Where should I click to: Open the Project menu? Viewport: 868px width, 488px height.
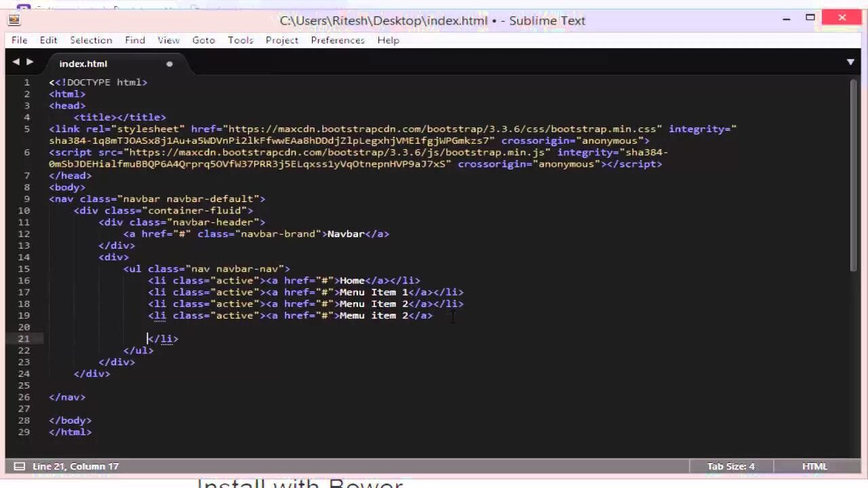pyautogui.click(x=281, y=40)
